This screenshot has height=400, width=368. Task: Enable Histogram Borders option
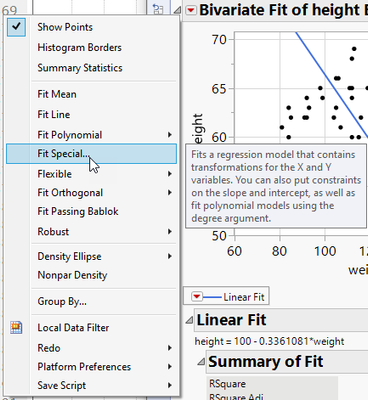point(79,47)
